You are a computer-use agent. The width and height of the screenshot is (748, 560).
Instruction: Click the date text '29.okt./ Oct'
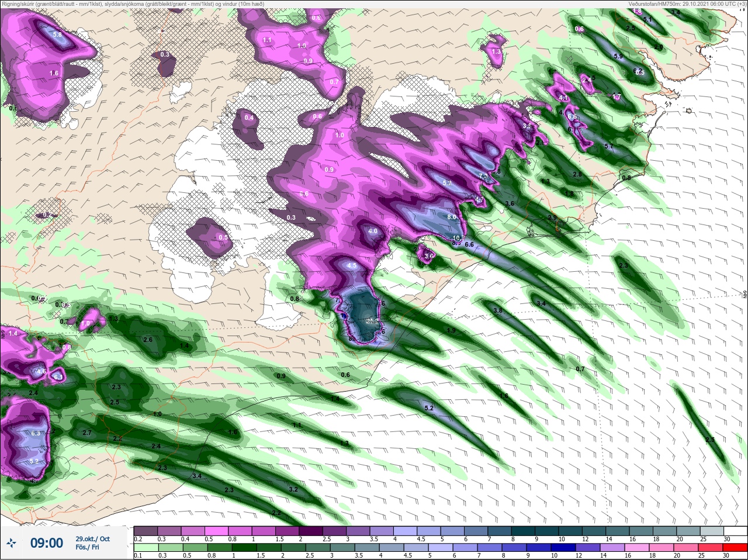[92, 539]
